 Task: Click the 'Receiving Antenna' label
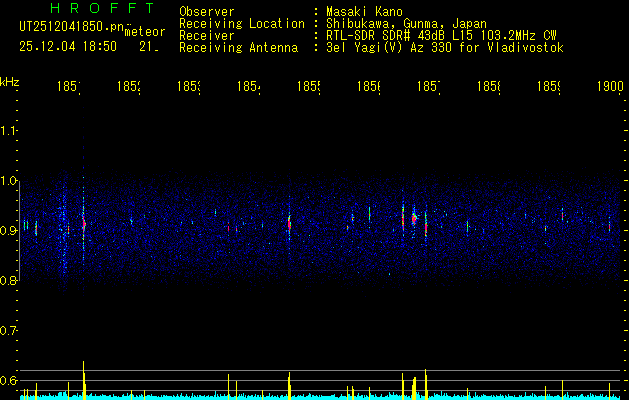(239, 48)
